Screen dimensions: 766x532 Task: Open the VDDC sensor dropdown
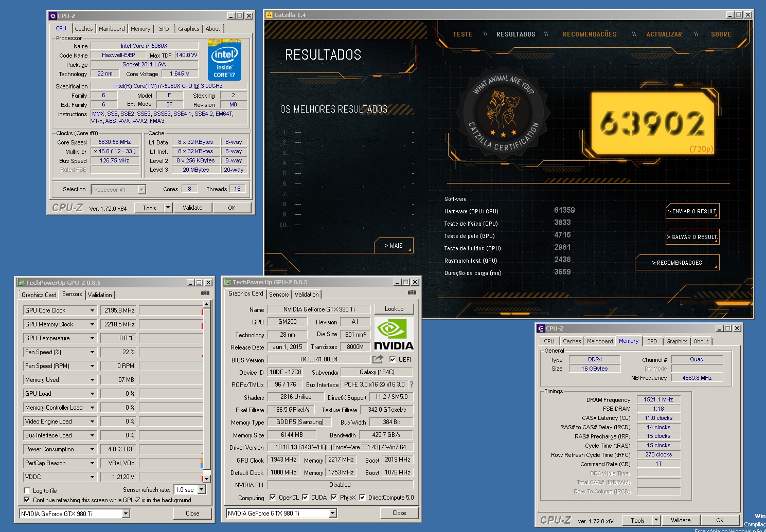(x=92, y=477)
